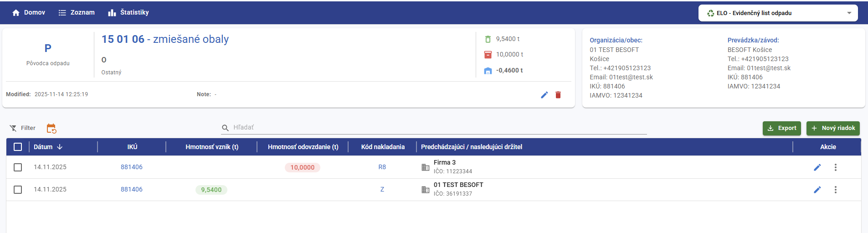Open the ELO - Evidenčný list odpadu dropdown
Image resolution: width=868 pixels, height=233 pixels.
click(778, 13)
